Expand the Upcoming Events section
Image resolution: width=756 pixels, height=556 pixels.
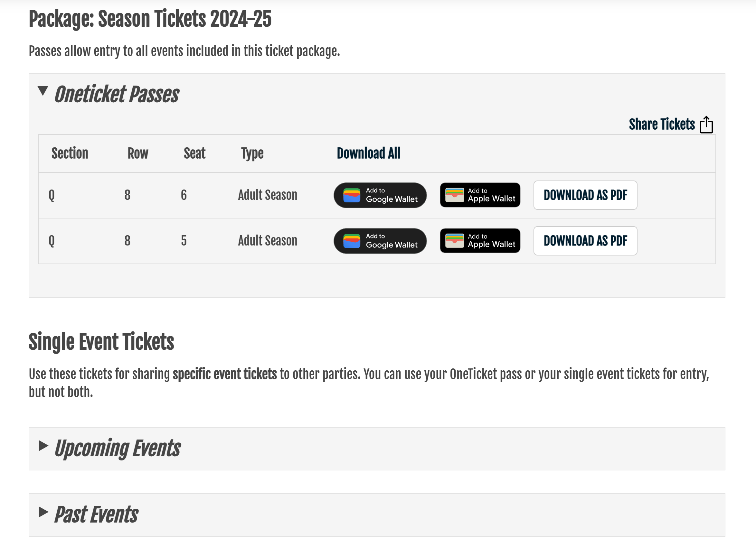tap(43, 446)
